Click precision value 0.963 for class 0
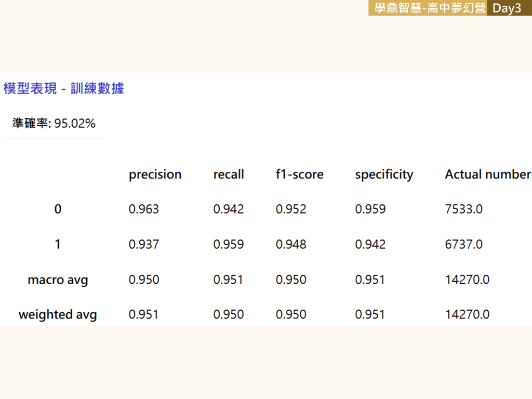Image resolution: width=532 pixels, height=399 pixels. click(x=144, y=209)
